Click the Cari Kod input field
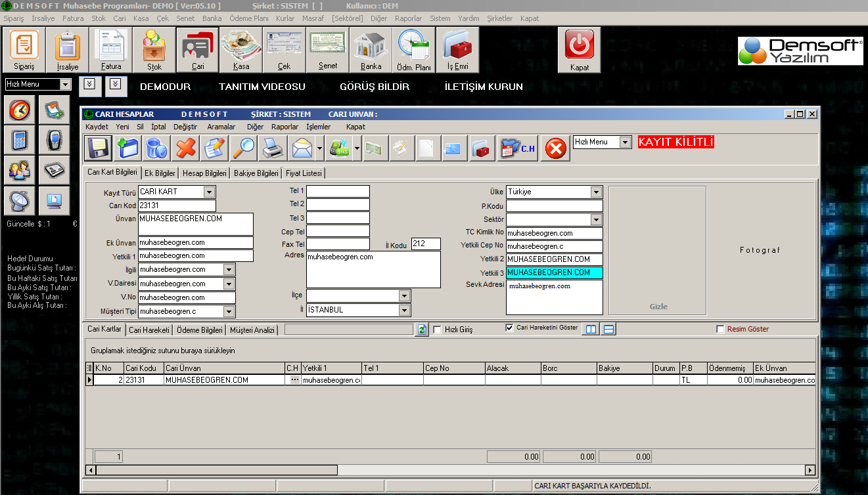868x495 pixels. coord(177,205)
